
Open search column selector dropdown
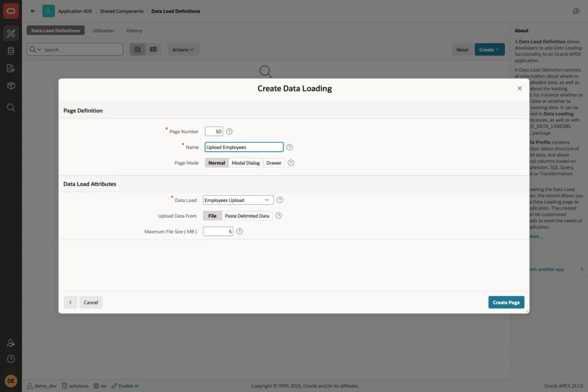[35, 49]
